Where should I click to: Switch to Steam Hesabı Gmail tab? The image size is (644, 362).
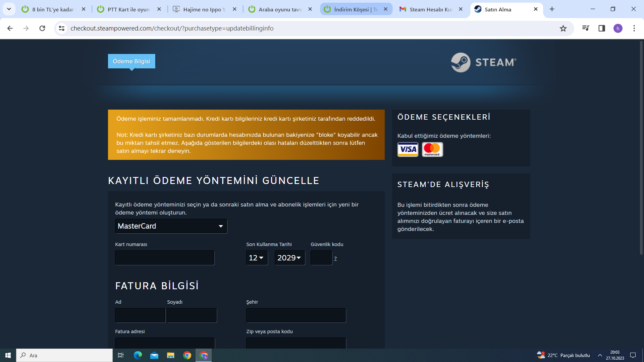431,9
